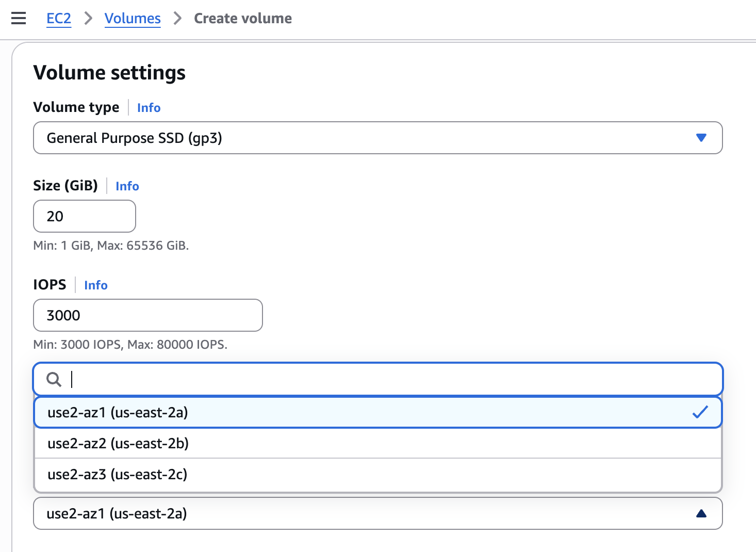The height and width of the screenshot is (552, 756).
Task: Open Info link next to Size (GiB)
Action: pos(127,186)
